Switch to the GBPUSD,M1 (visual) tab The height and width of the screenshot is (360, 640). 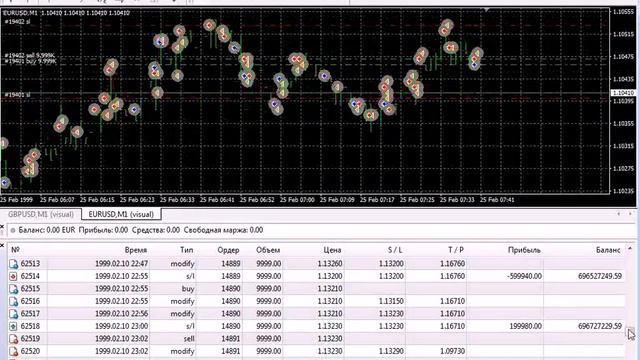41,214
